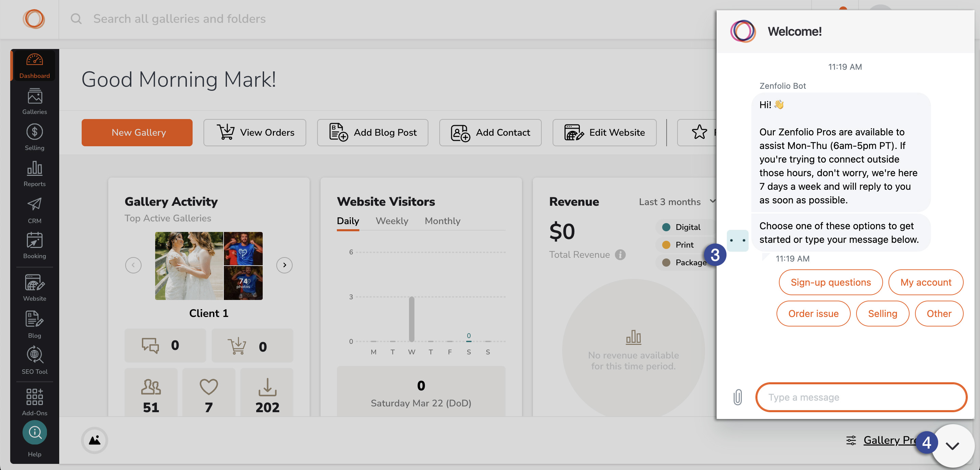
Task: Click Client 1 gallery thumbnail
Action: pos(208,265)
